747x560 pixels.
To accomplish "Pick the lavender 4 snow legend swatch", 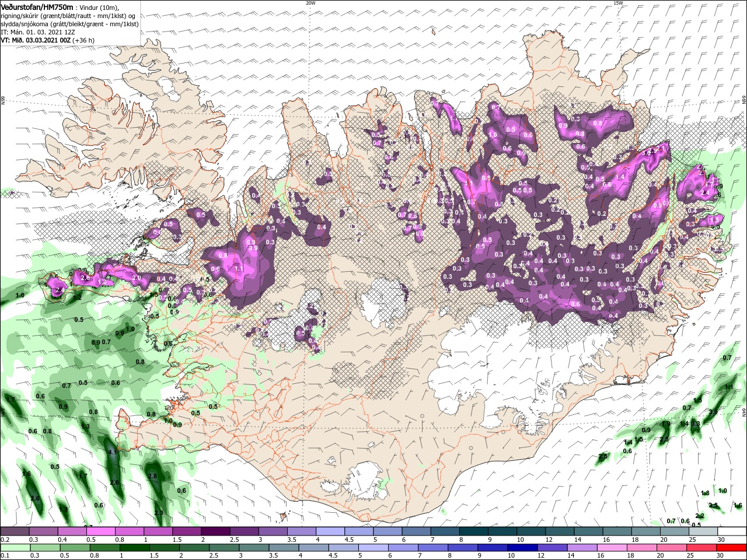I will (x=330, y=531).
